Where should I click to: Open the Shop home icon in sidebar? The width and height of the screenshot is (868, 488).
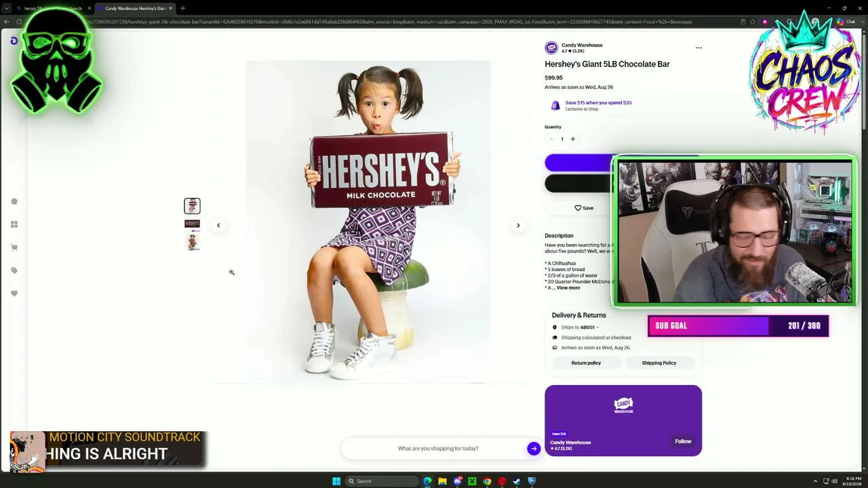point(14,201)
